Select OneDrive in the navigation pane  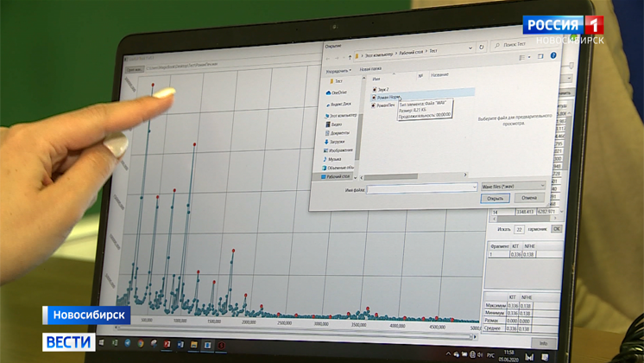tap(337, 92)
